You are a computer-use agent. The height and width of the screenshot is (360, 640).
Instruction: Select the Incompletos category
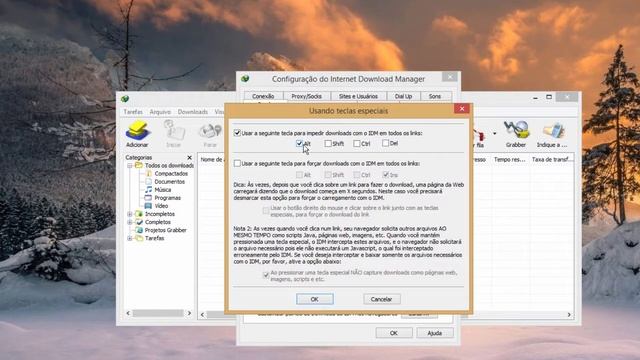tap(160, 214)
